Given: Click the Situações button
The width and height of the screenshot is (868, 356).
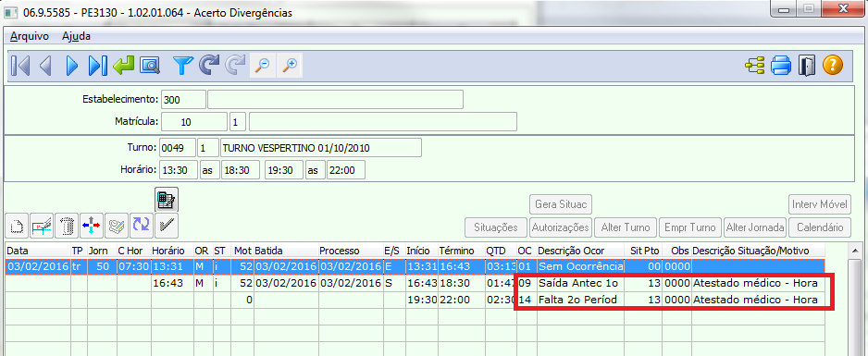Looking at the screenshot, I should coord(496,227).
